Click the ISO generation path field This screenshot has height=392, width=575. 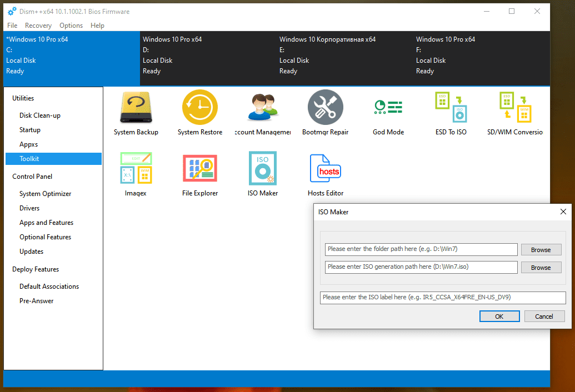(421, 267)
